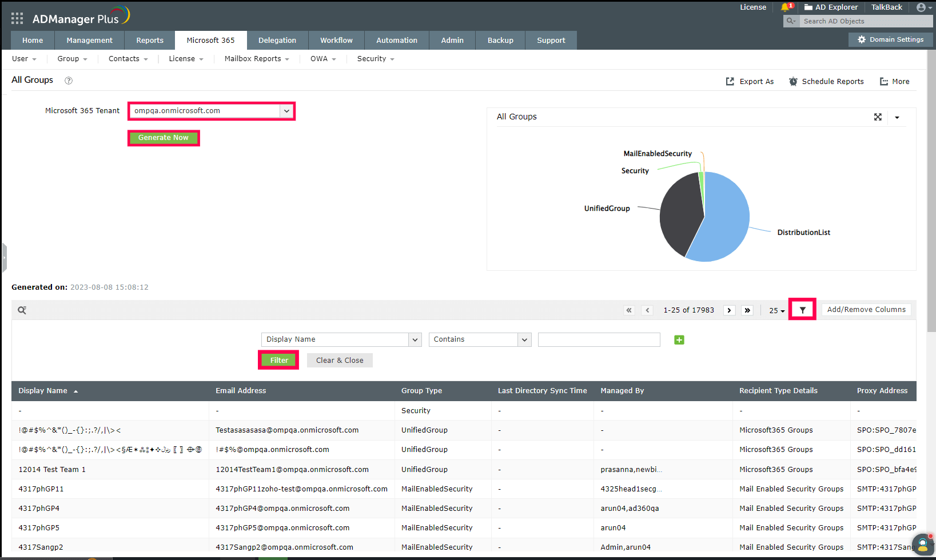Click Export As option
This screenshot has width=936, height=560.
[750, 82]
